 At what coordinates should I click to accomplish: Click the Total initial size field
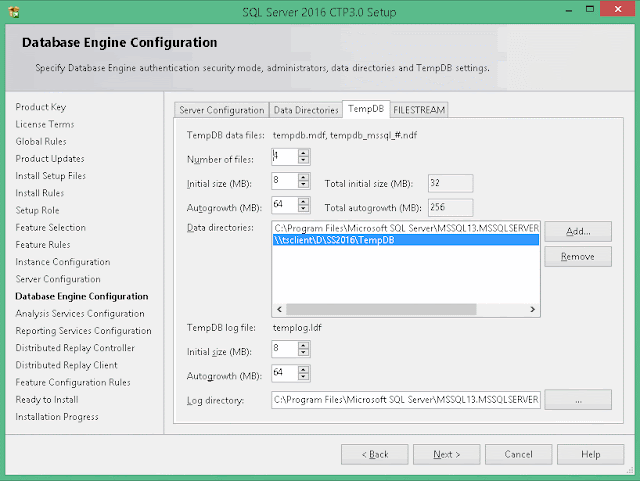(451, 183)
